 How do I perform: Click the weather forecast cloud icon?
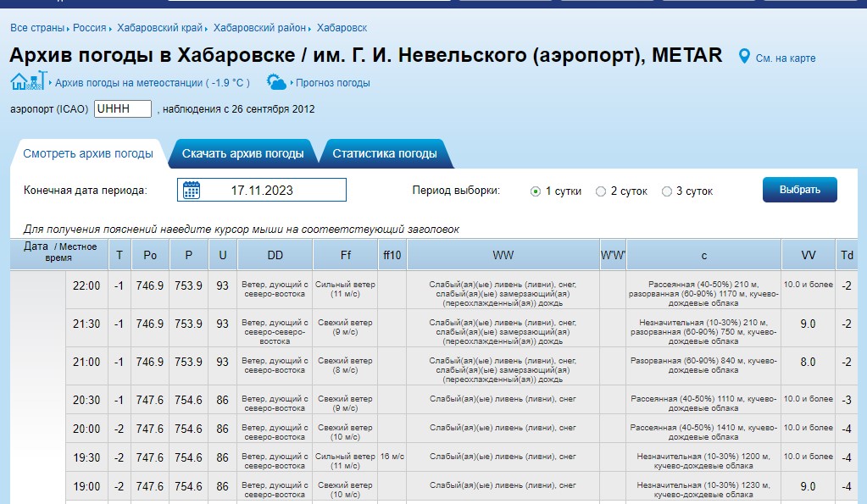(x=276, y=84)
